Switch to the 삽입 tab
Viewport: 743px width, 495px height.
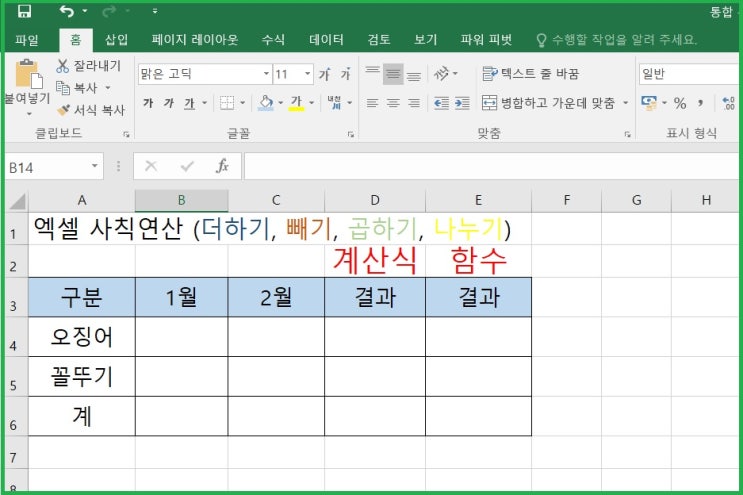[117, 40]
